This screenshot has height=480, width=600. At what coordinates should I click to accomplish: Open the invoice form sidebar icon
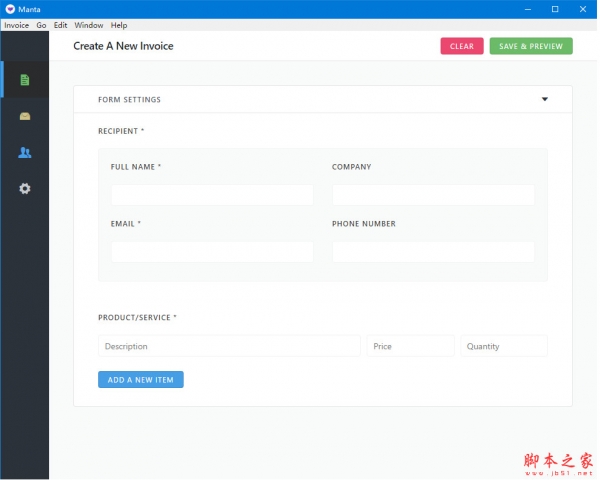pos(25,80)
